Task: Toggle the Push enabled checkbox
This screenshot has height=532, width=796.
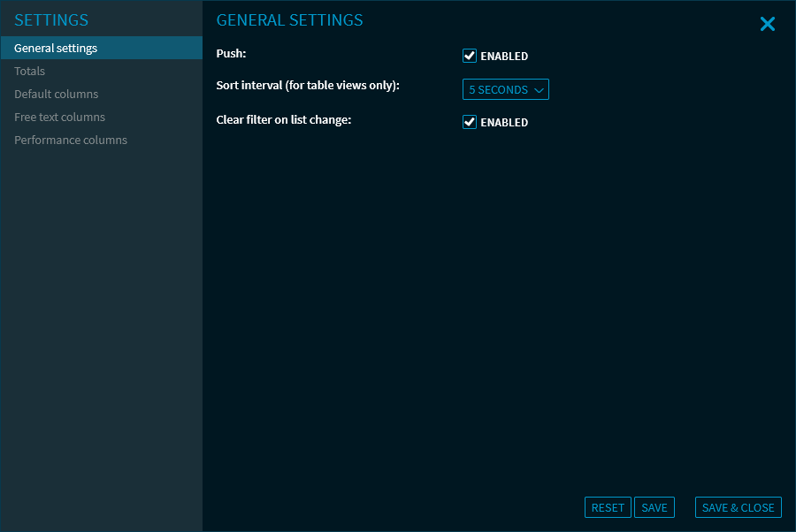Action: click(470, 56)
